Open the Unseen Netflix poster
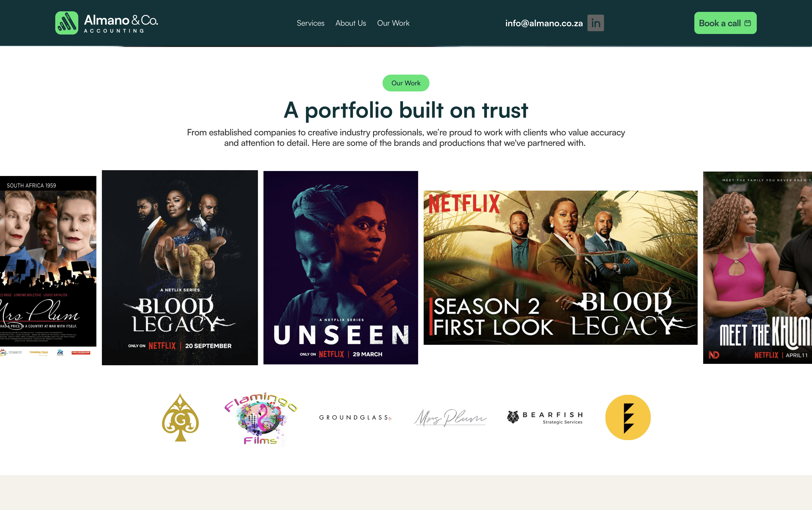Image resolution: width=812 pixels, height=510 pixels. click(341, 267)
